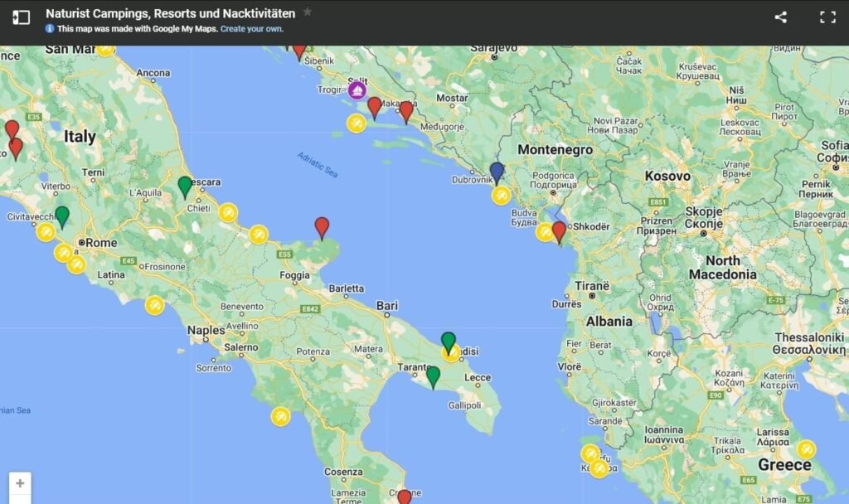Select the purple marker near Split

point(357,90)
